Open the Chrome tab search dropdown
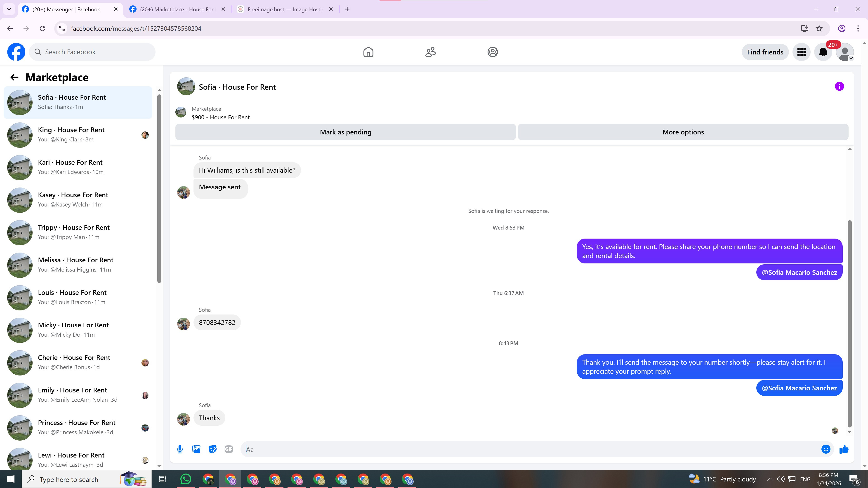This screenshot has width=868, height=488. (9, 9)
